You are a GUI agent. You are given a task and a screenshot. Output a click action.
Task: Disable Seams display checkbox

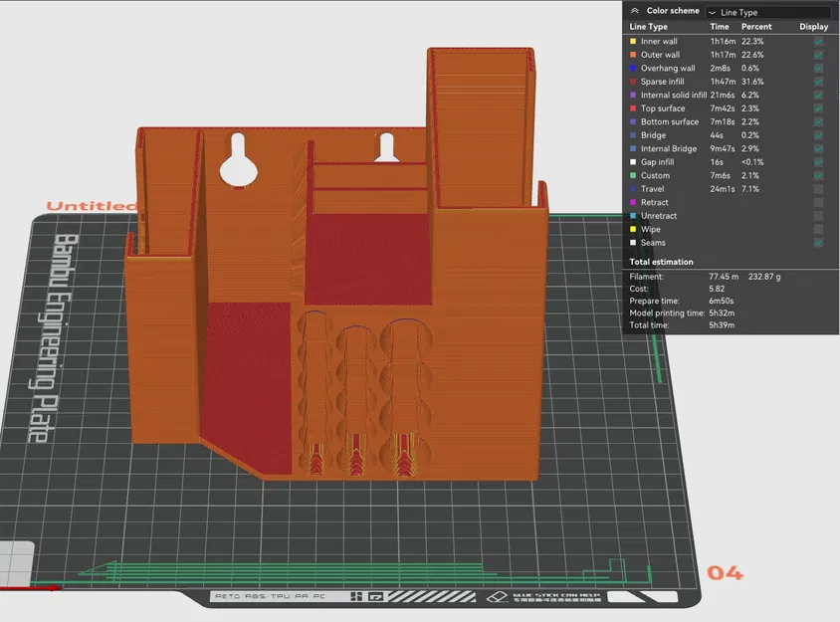[x=818, y=243]
